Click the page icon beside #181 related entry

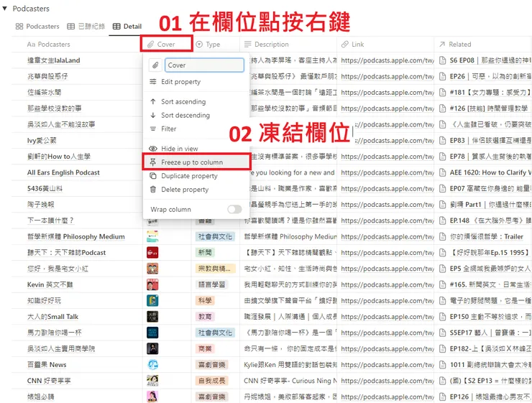coord(442,92)
